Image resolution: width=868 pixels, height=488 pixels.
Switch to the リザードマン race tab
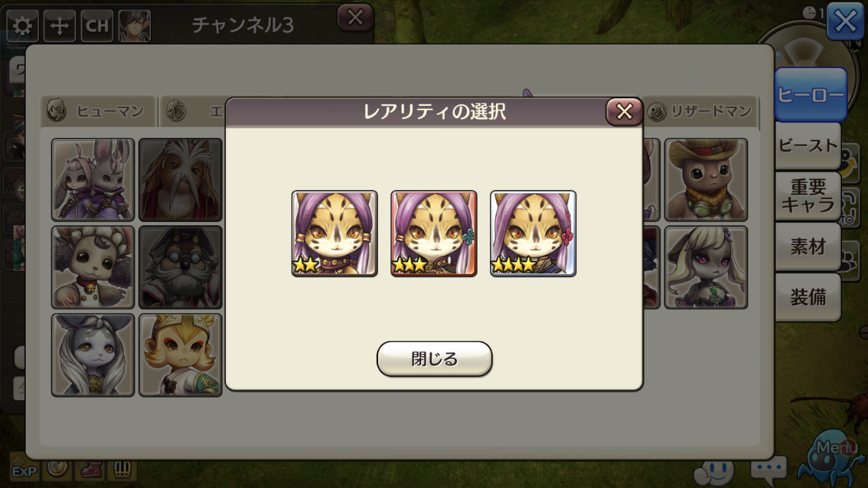coord(701,111)
